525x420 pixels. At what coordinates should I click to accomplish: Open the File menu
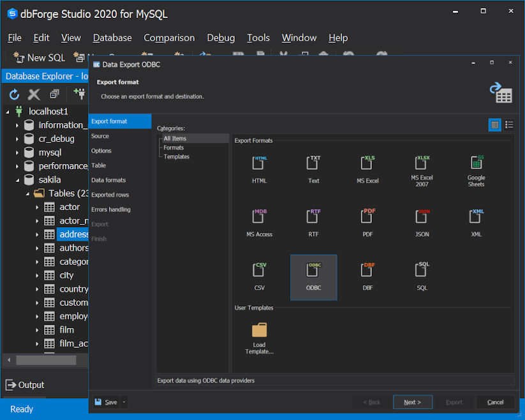[15, 38]
